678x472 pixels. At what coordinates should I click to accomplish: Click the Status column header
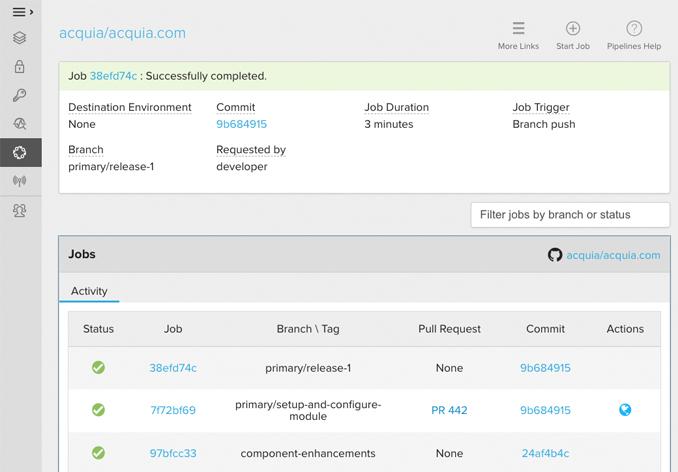(98, 329)
